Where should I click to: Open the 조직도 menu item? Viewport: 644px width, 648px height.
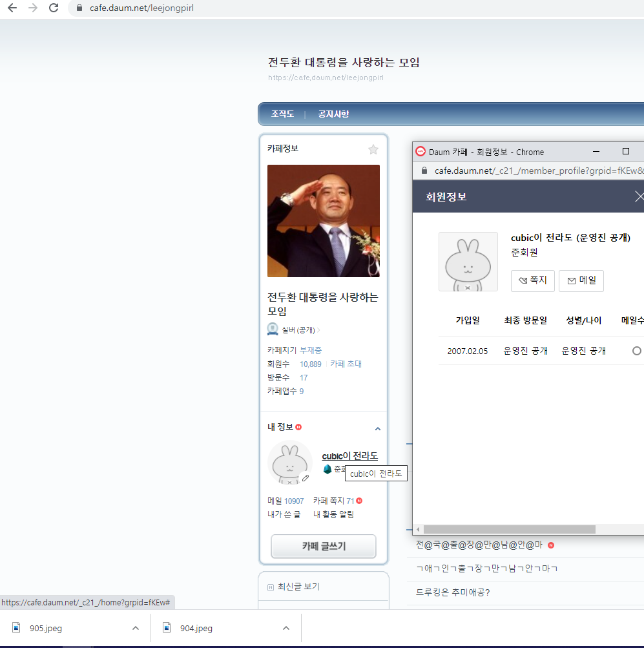[282, 114]
